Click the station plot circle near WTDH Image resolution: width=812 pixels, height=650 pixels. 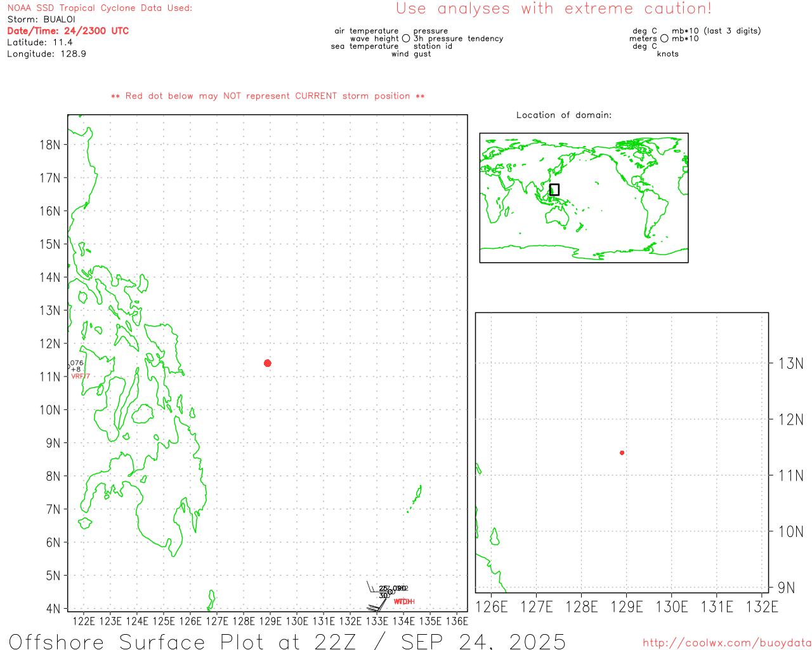point(391,592)
